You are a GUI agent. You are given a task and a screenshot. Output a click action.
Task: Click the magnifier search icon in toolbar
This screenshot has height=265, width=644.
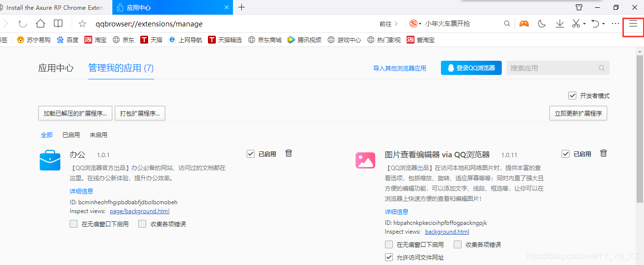pos(507,24)
